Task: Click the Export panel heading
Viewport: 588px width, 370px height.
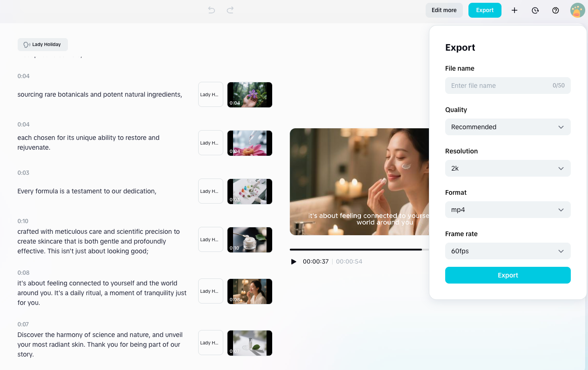Action: pyautogui.click(x=460, y=47)
